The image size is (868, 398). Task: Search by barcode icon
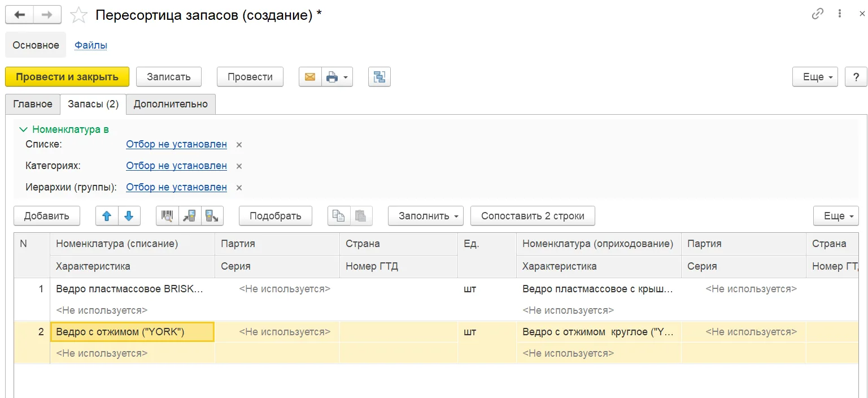pos(167,216)
